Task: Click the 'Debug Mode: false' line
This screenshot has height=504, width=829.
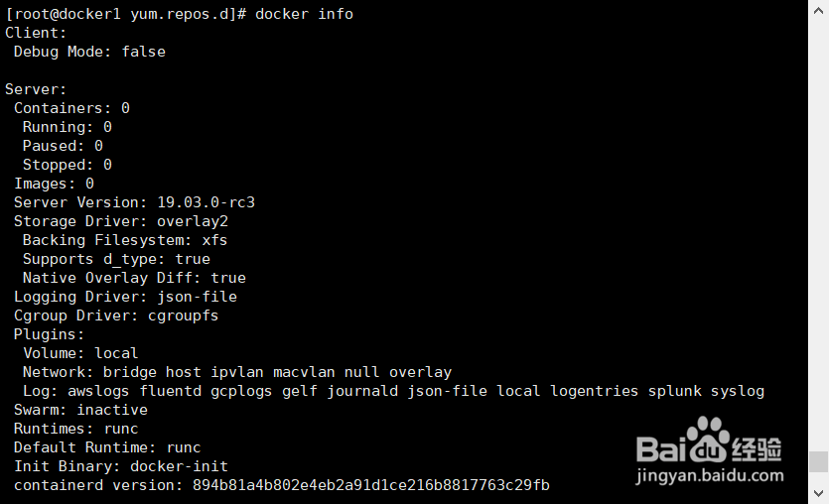Action: 89,52
